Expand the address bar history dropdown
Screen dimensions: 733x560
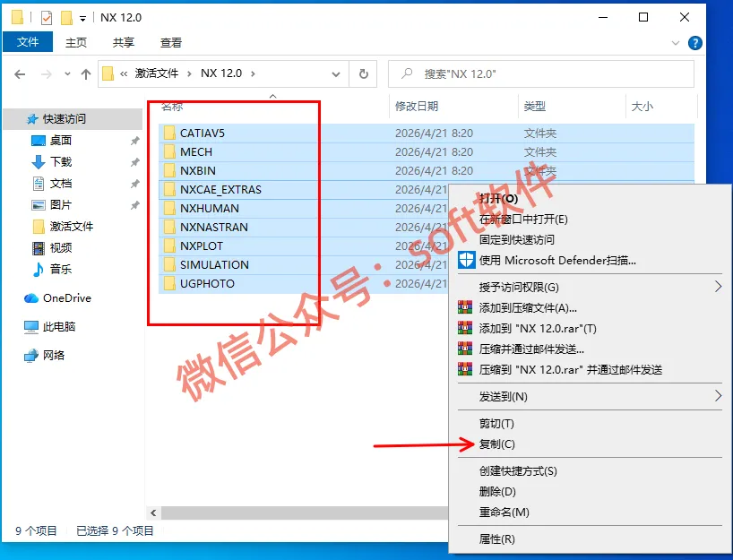[x=336, y=73]
